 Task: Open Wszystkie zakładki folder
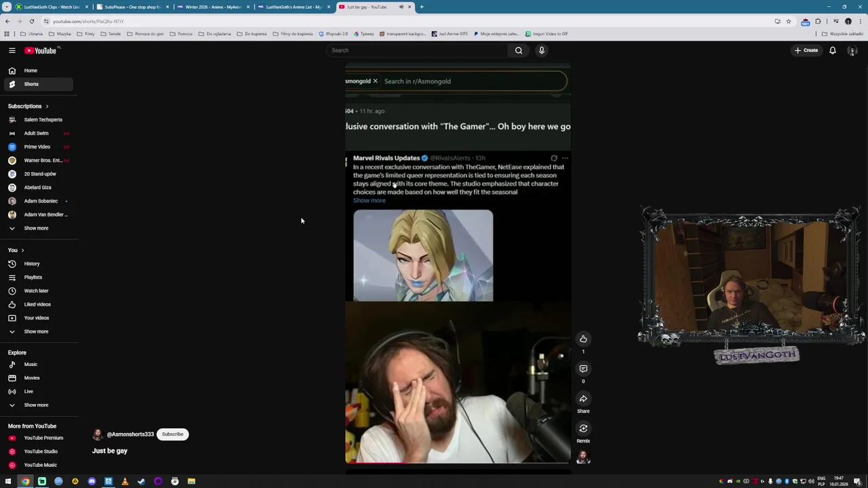[x=843, y=33]
